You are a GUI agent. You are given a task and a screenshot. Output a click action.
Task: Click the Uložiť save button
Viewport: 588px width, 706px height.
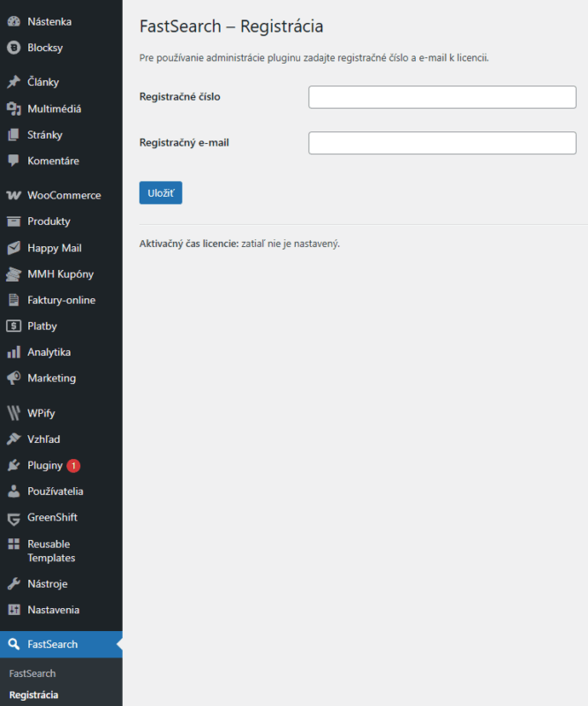[161, 192]
